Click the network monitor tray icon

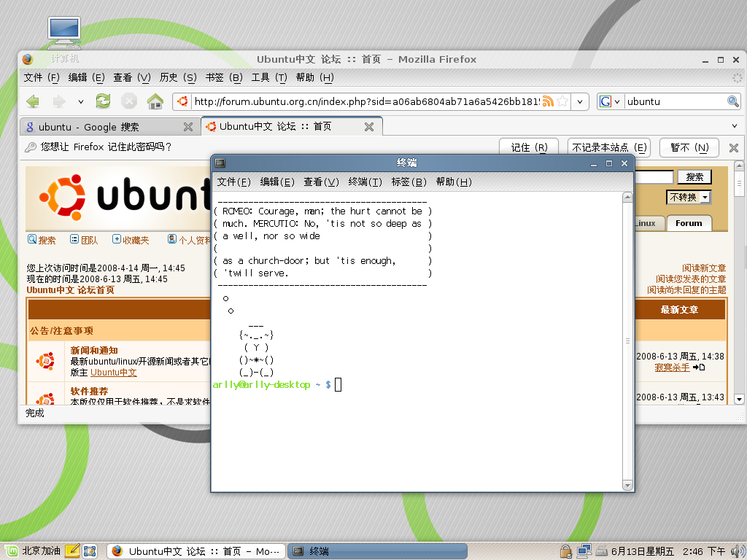coord(584,551)
